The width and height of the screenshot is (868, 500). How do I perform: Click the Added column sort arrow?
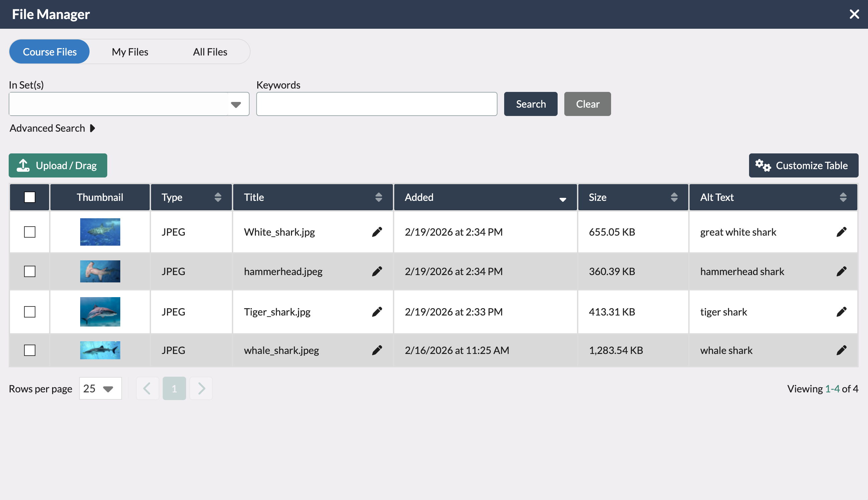(x=562, y=199)
